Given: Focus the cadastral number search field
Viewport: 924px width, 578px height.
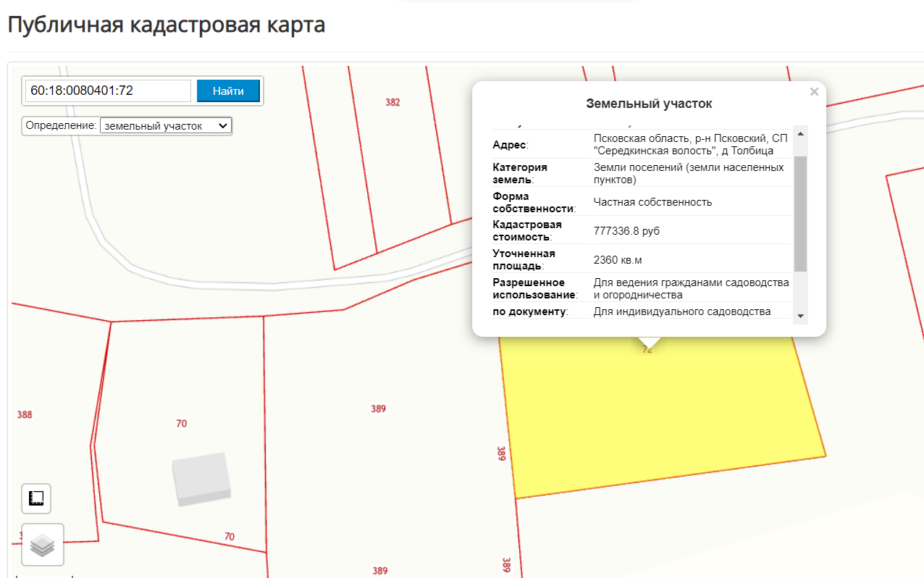Looking at the screenshot, I should click(108, 91).
